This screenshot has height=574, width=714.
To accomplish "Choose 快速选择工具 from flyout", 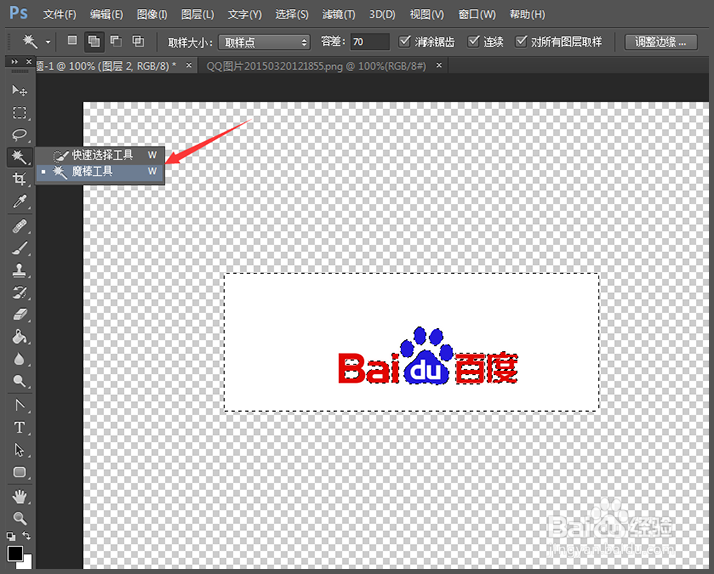I will (100, 155).
